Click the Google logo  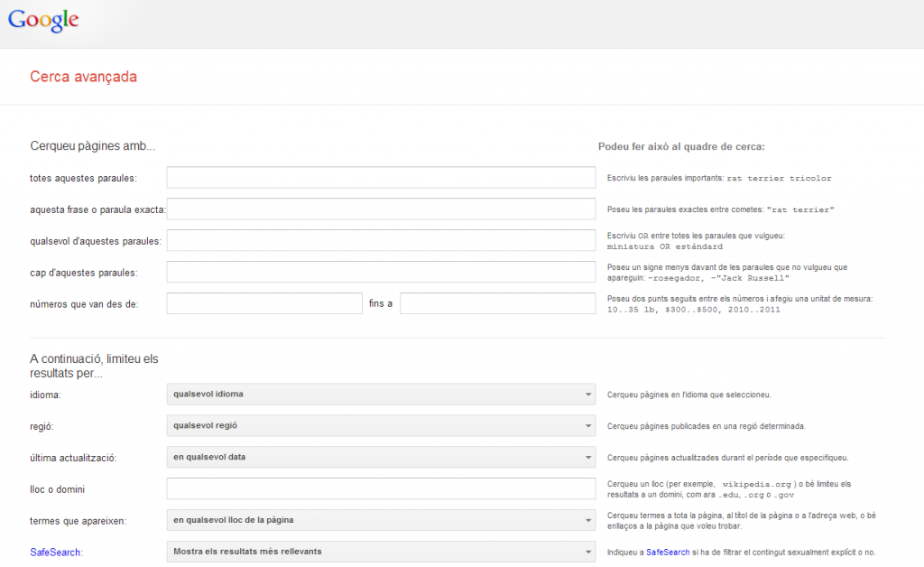click(43, 21)
